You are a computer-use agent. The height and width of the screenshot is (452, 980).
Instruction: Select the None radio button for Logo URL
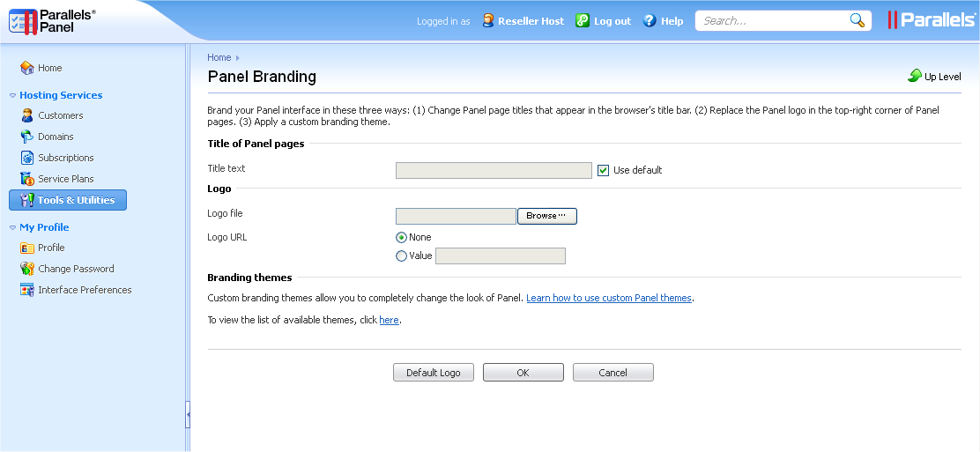(x=401, y=238)
